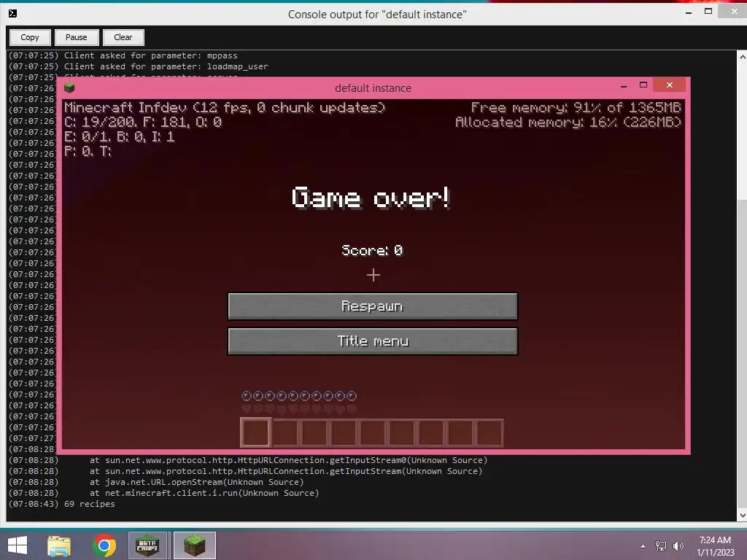This screenshot has height=560, width=747.
Task: Click the grass block icon in the default instance title bar
Action: (x=69, y=87)
